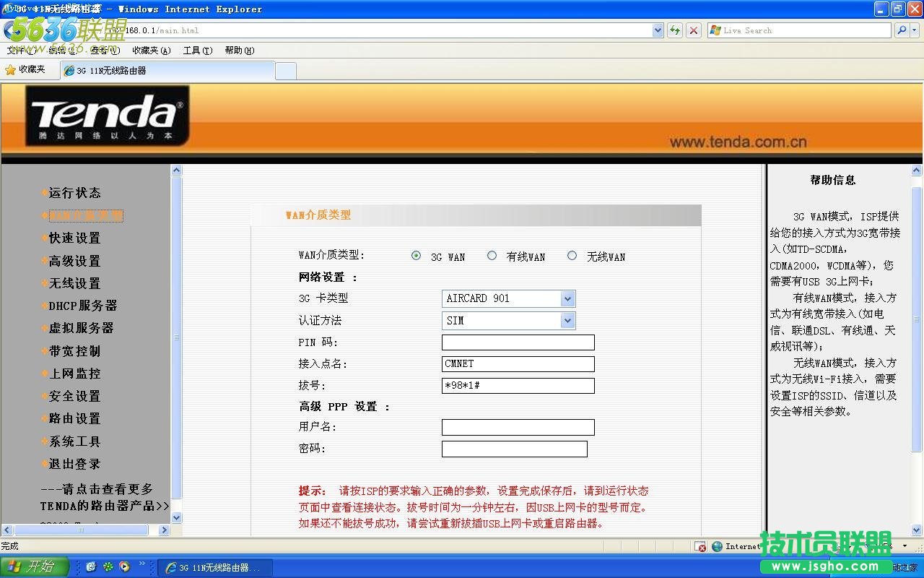The height and width of the screenshot is (578, 924).
Task: Select the 无线WAN radio button
Action: pyautogui.click(x=572, y=255)
